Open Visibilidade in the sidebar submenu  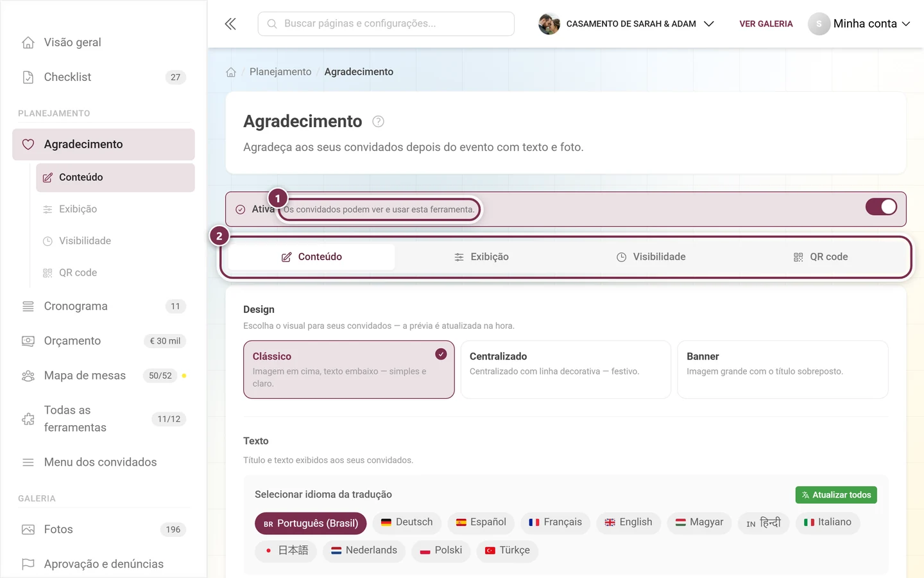coord(116,241)
